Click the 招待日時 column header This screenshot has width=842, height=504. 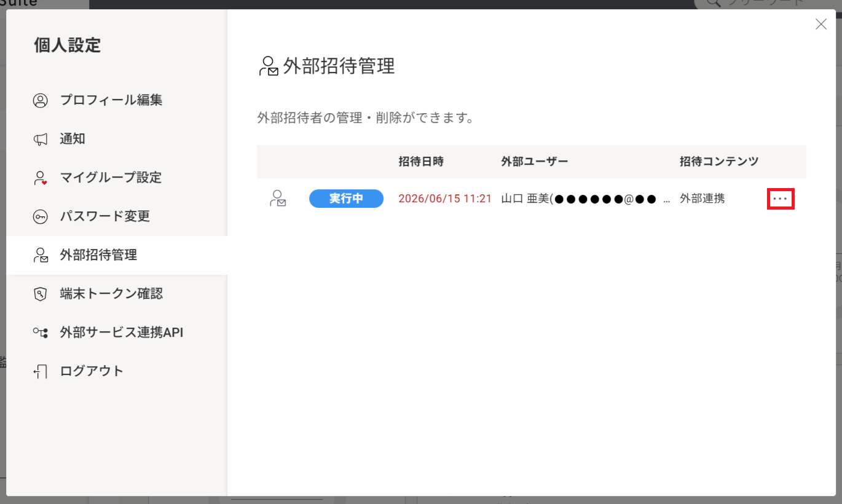pos(421,162)
